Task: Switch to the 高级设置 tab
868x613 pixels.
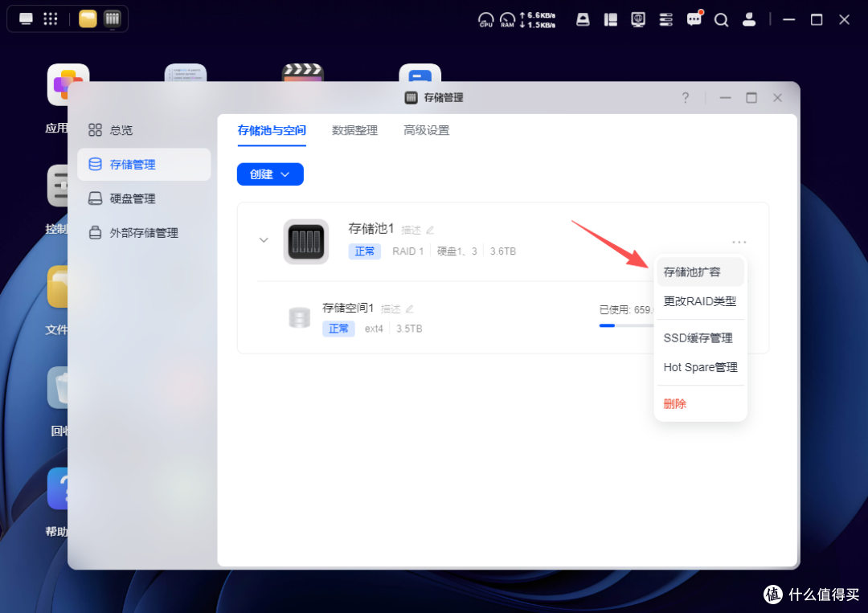Action: (x=426, y=131)
